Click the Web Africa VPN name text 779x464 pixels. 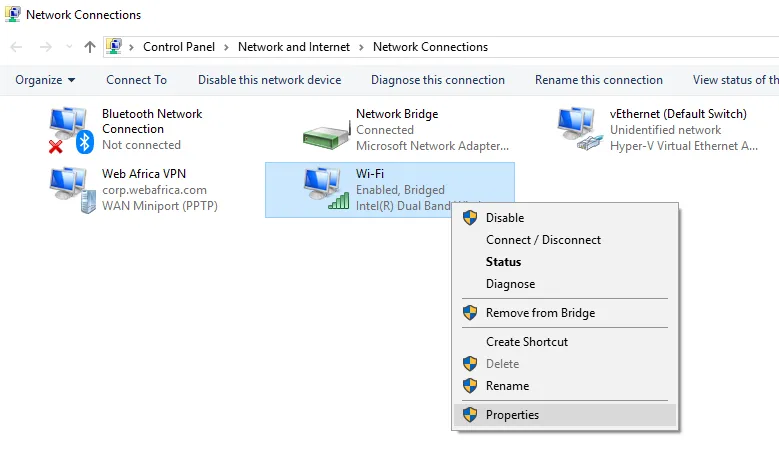pos(144,174)
